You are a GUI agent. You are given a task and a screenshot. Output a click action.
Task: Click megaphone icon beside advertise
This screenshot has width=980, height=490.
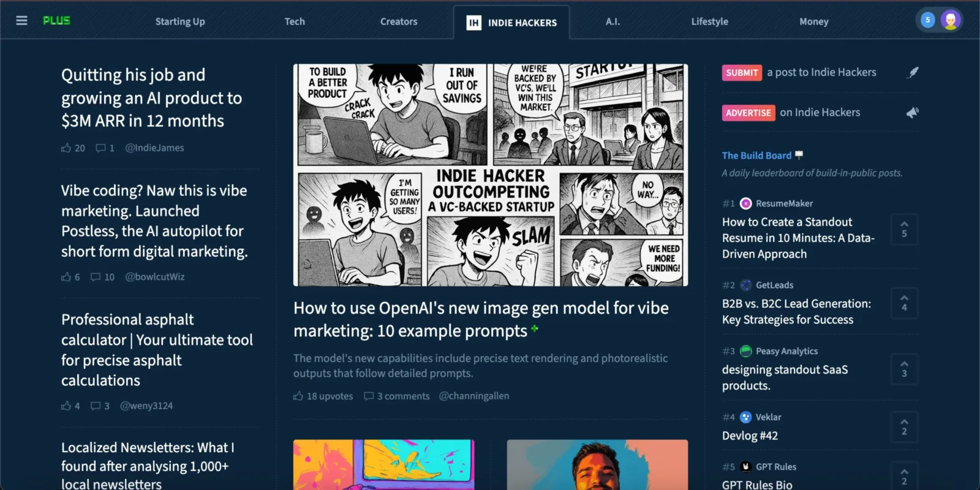(913, 113)
